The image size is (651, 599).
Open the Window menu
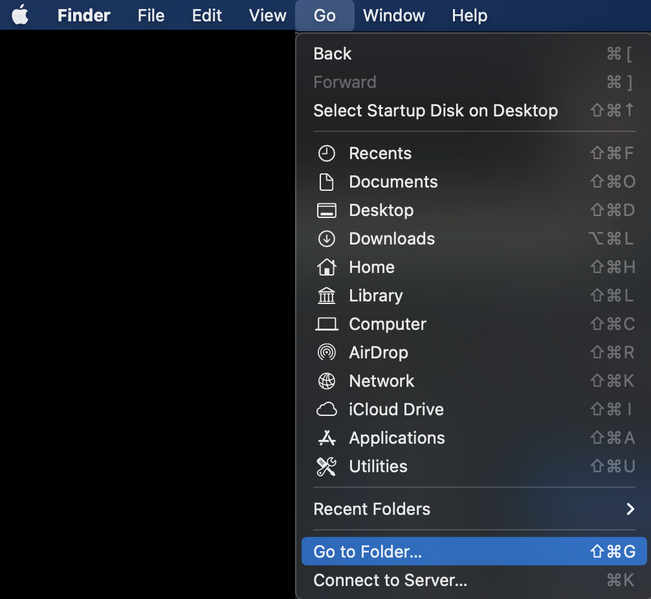pos(394,15)
